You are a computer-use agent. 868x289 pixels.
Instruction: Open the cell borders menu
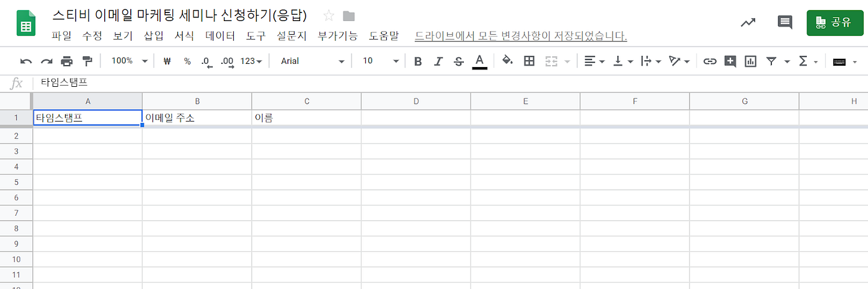click(x=529, y=61)
